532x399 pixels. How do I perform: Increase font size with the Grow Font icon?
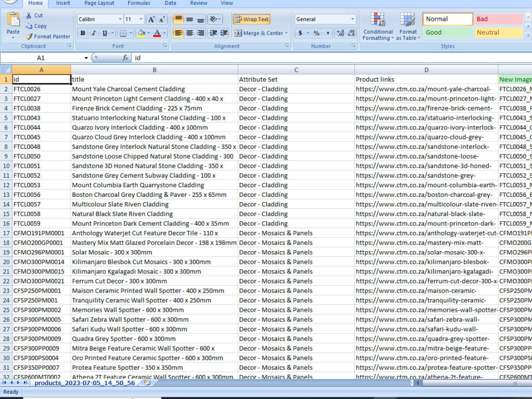click(x=151, y=19)
